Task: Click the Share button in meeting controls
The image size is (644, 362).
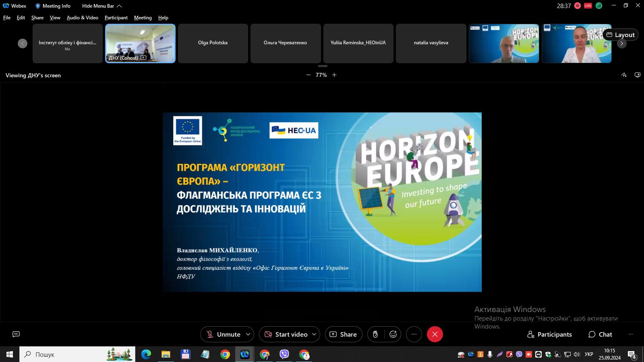Action: point(344,334)
